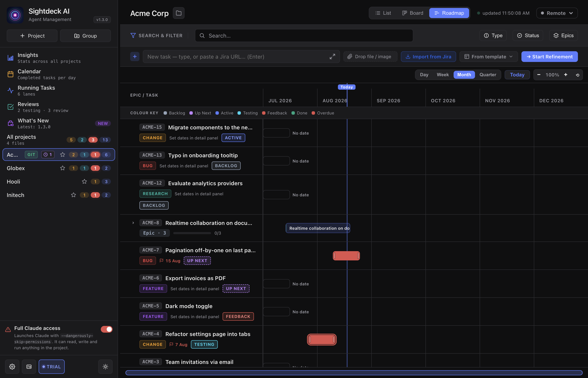The image size is (588, 378).
Task: Click the Realtime collaboration epic timeline bar
Action: click(x=318, y=228)
